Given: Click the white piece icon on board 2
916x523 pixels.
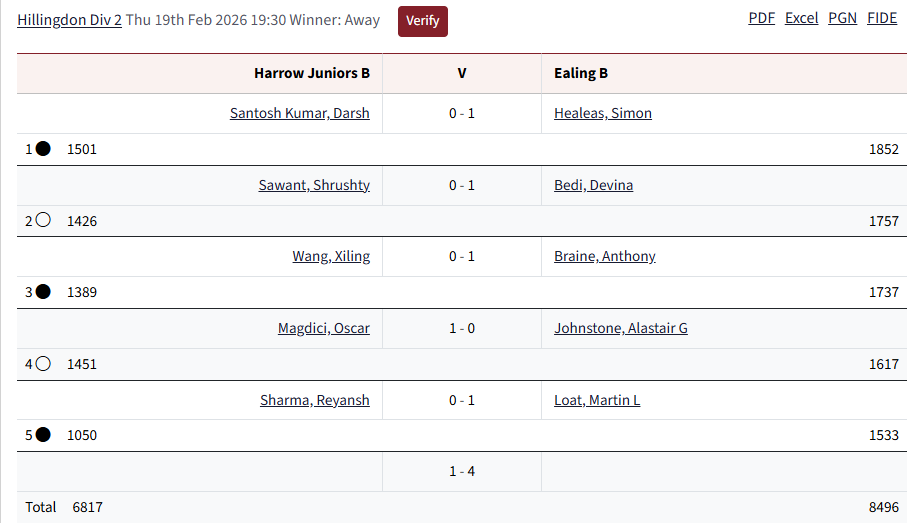Looking at the screenshot, I should click(43, 221).
